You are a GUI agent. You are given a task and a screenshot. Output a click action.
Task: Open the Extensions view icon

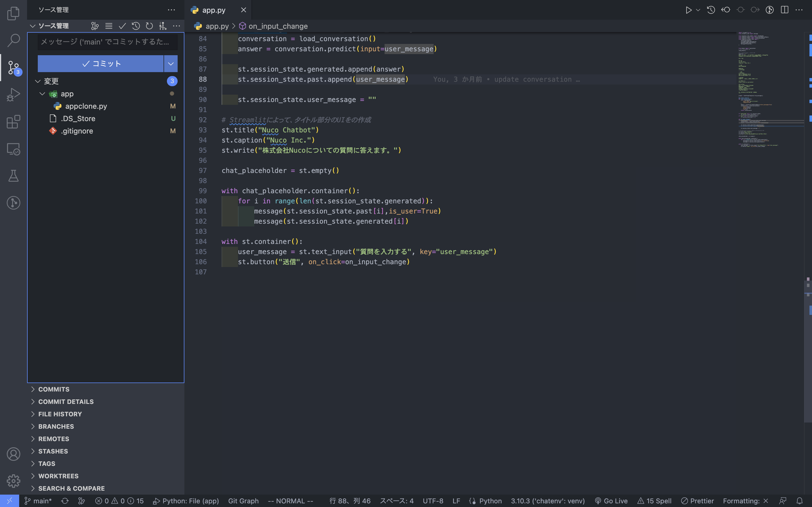click(x=14, y=122)
